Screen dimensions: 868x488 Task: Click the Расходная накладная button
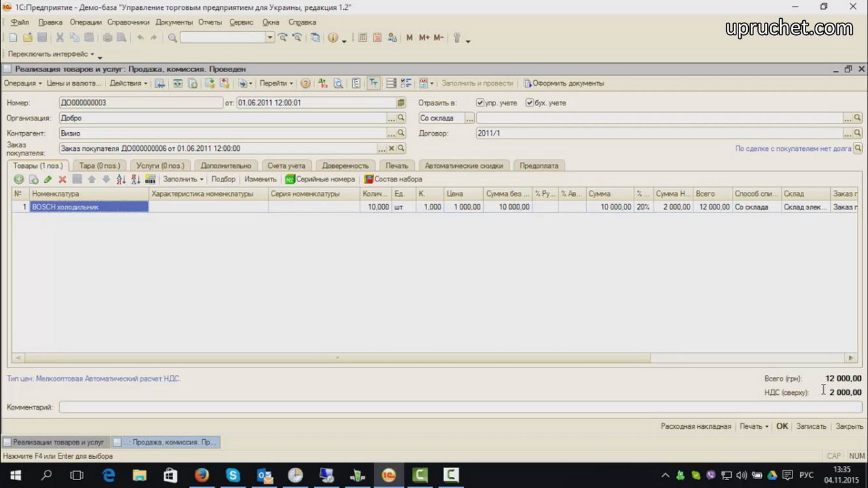pos(696,426)
